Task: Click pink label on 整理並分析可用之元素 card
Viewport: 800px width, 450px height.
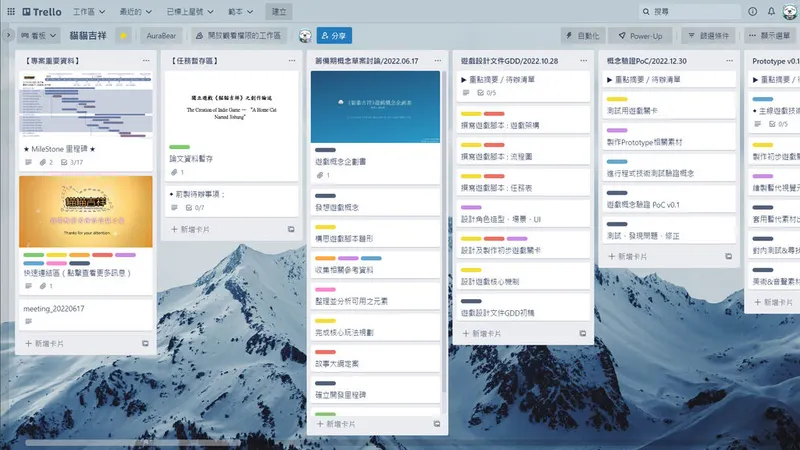Action: [x=325, y=290]
